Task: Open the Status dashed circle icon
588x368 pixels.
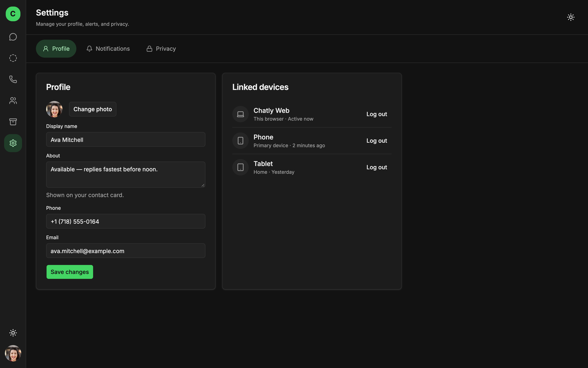Action: pos(13,58)
